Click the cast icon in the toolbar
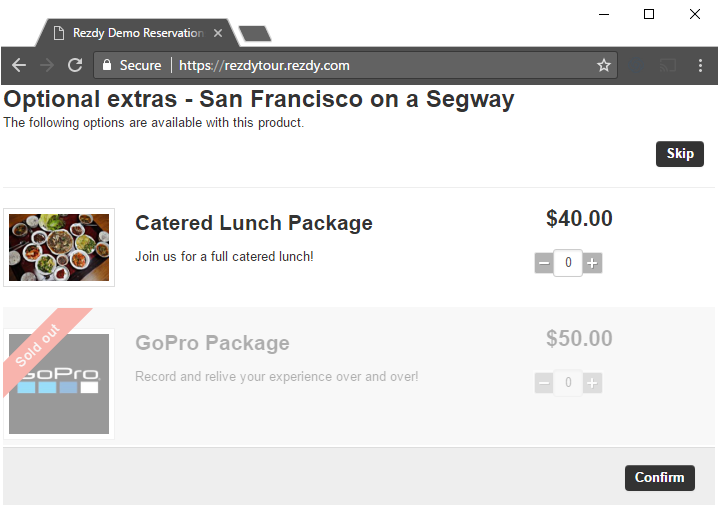 [668, 65]
